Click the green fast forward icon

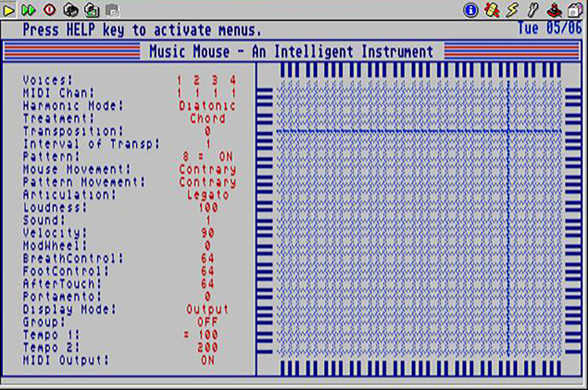click(29, 10)
